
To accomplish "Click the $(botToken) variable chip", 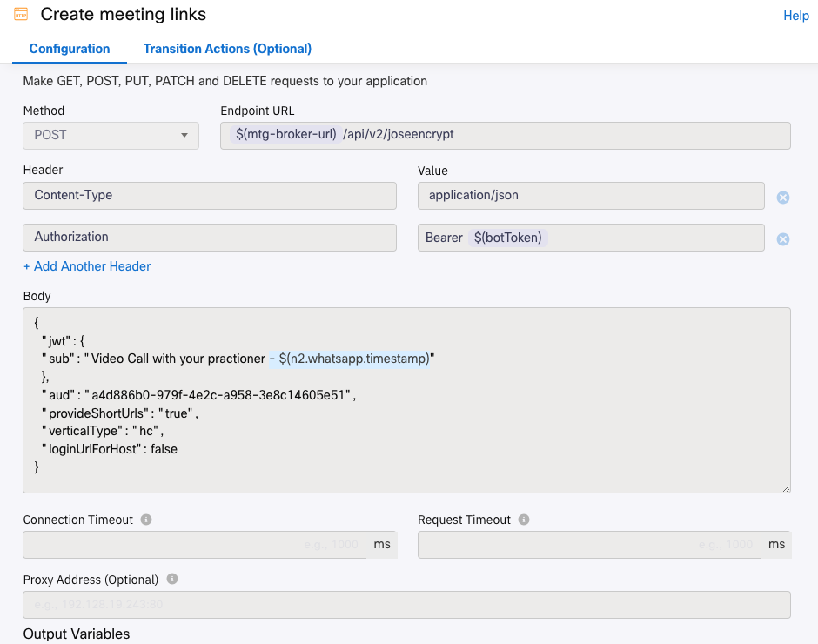I will (507, 238).
